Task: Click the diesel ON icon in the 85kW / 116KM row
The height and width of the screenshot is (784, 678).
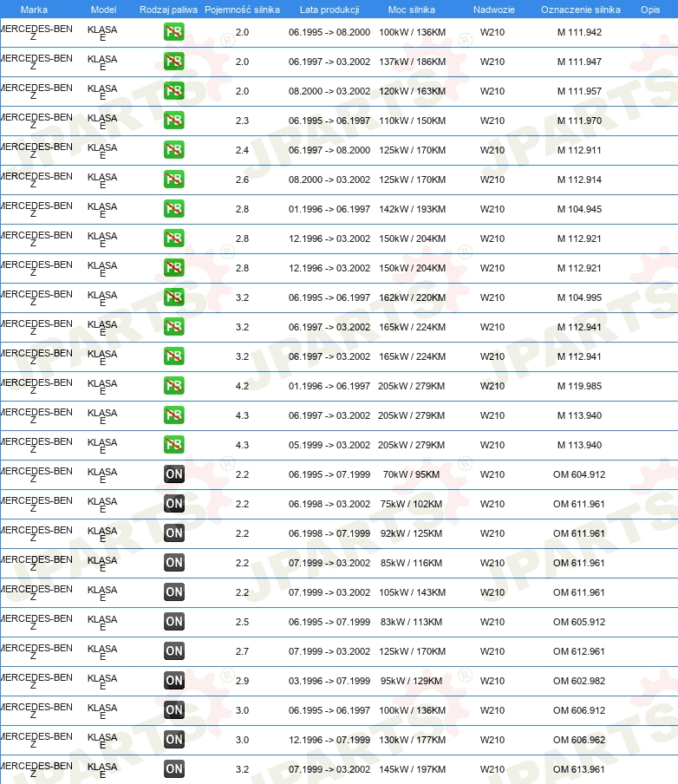Action: [x=174, y=563]
